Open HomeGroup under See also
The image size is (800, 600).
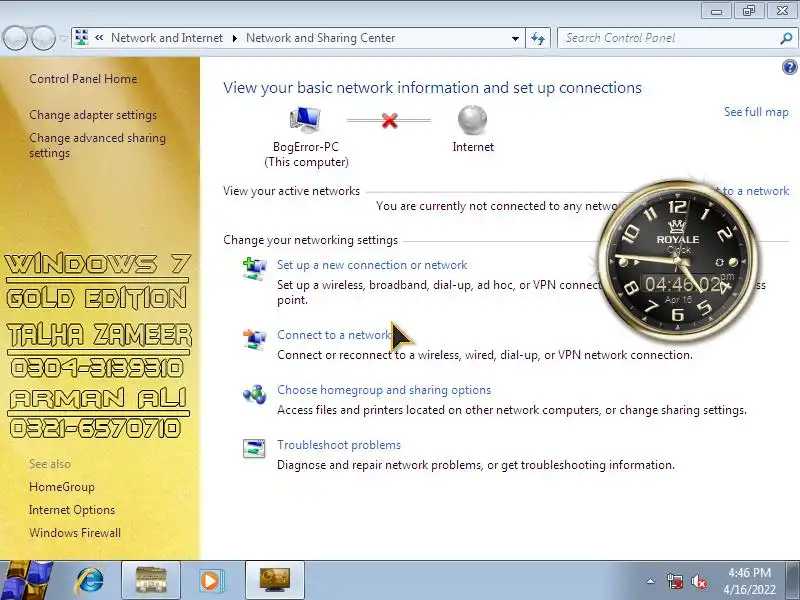pyautogui.click(x=62, y=487)
